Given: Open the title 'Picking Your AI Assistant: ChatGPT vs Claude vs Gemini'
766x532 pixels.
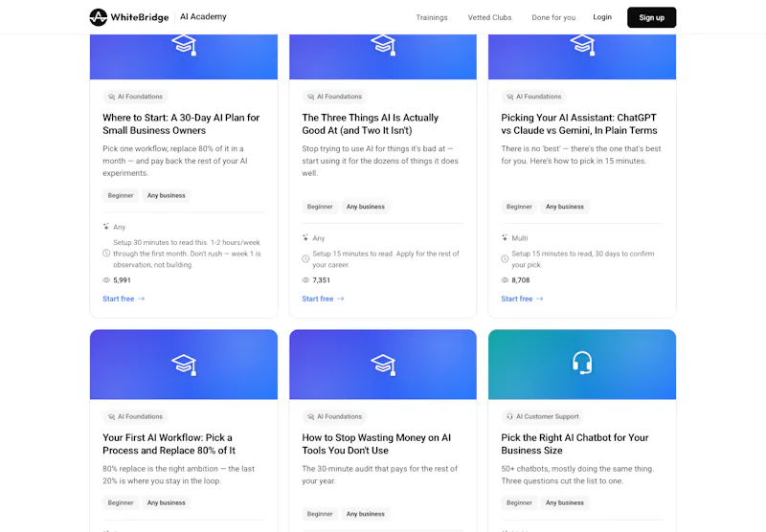Looking at the screenshot, I should [x=579, y=124].
